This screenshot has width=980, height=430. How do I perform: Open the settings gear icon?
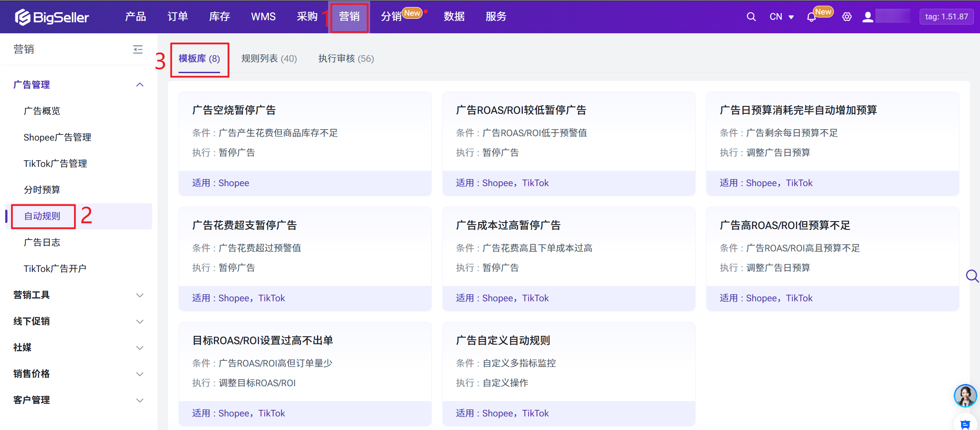[x=847, y=17]
